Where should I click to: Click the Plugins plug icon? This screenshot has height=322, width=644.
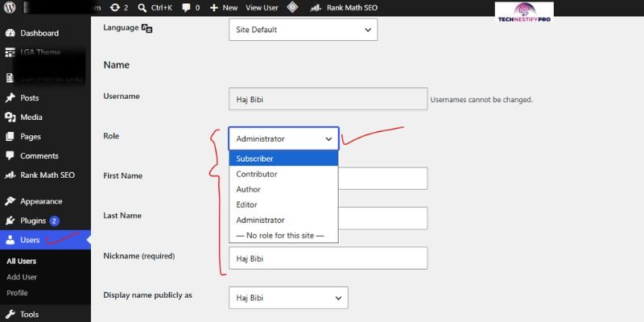click(x=10, y=221)
